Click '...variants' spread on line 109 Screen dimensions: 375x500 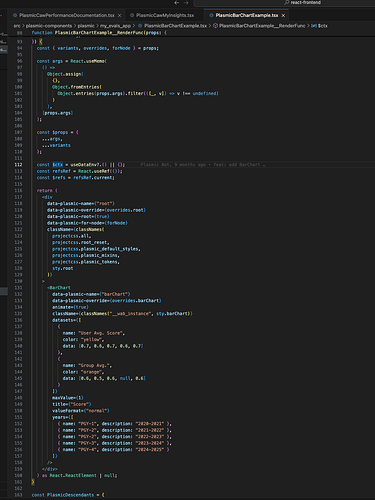[x=56, y=145]
